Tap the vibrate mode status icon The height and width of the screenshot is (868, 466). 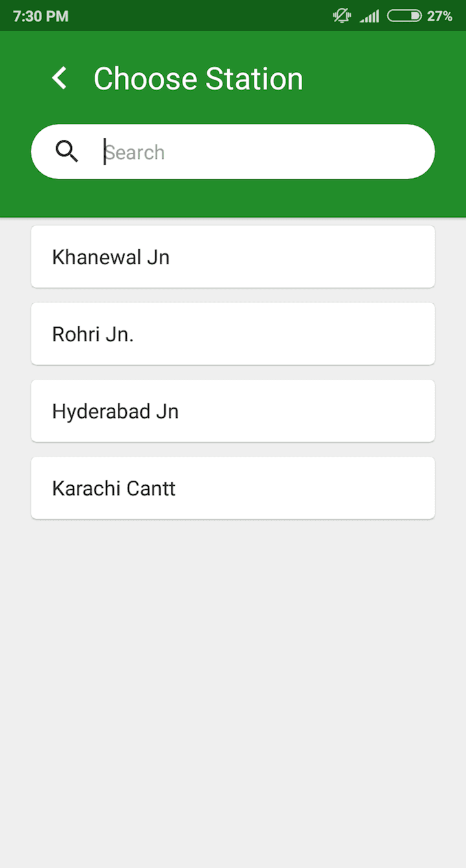tap(342, 16)
